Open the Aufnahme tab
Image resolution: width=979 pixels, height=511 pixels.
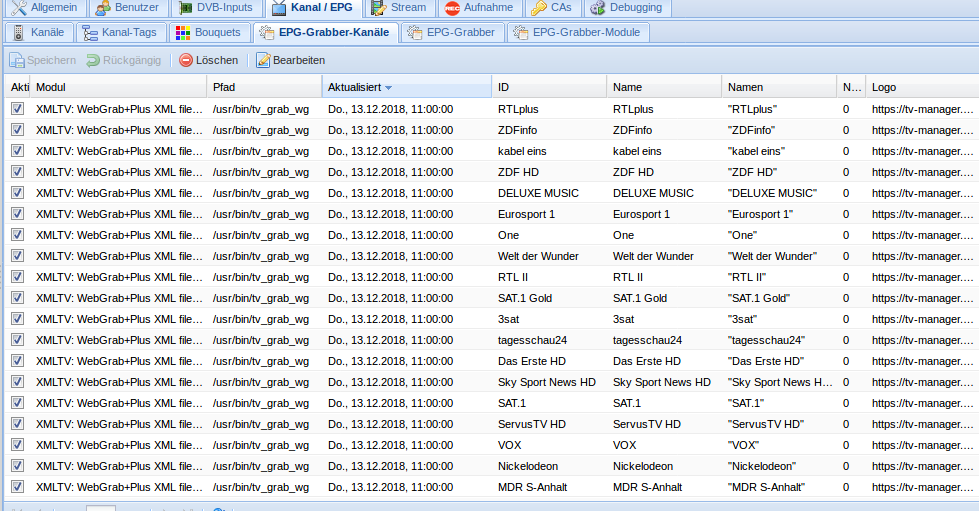480,7
